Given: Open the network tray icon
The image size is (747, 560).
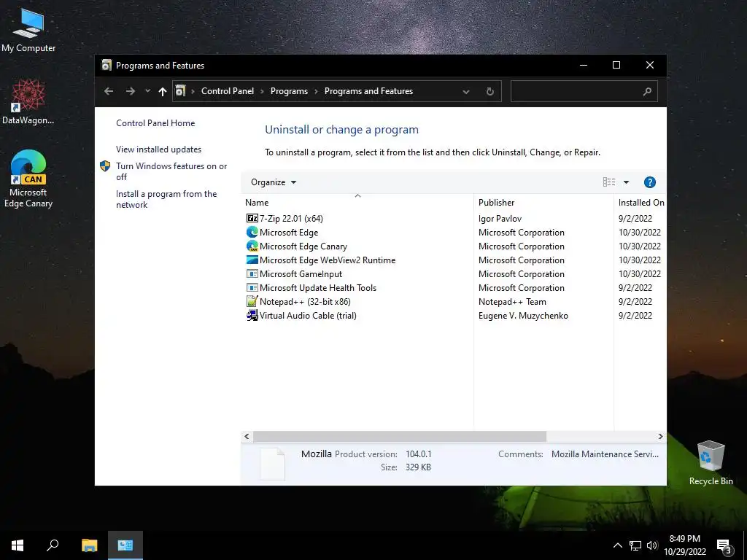Looking at the screenshot, I should [x=635, y=545].
